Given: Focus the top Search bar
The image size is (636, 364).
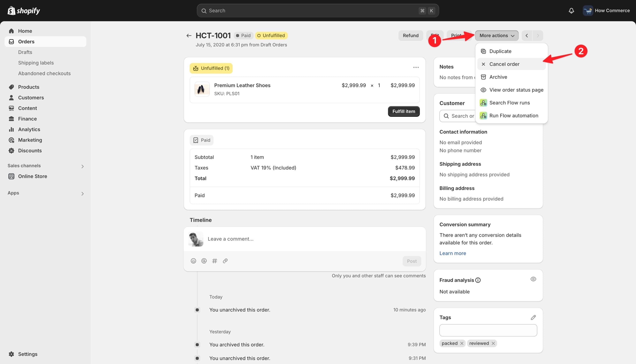Looking at the screenshot, I should [x=318, y=11].
